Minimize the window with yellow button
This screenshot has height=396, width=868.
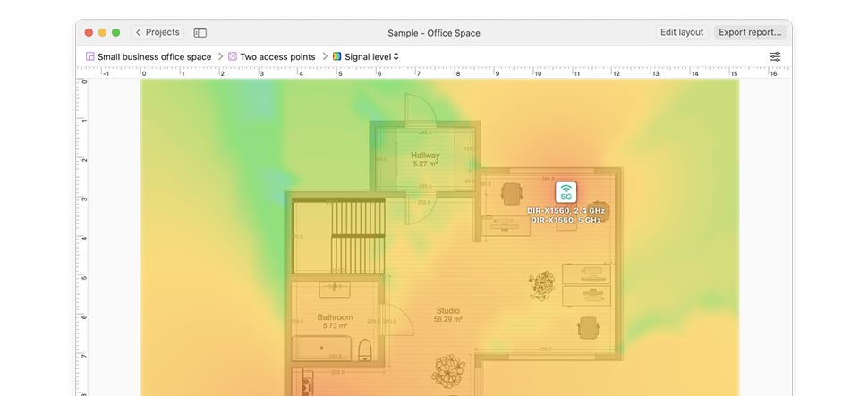[x=102, y=33]
